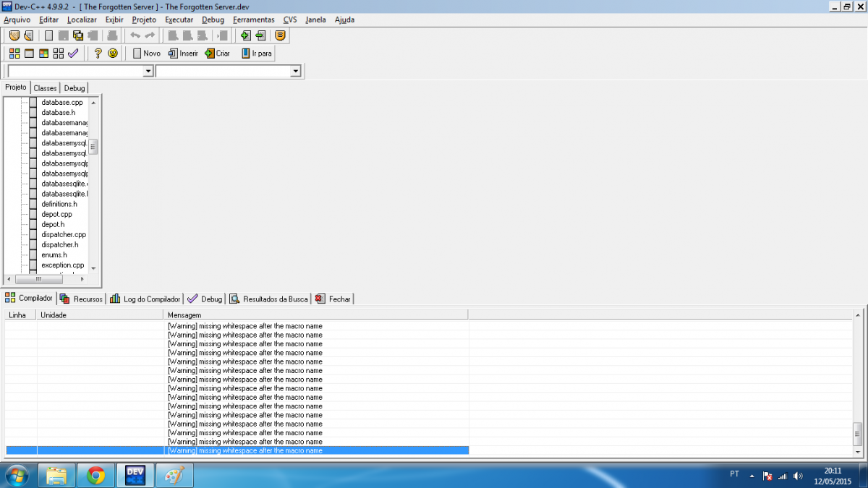Click the Rebuild All grid icon
Viewport: 868px width, 488px height.
[x=59, y=53]
